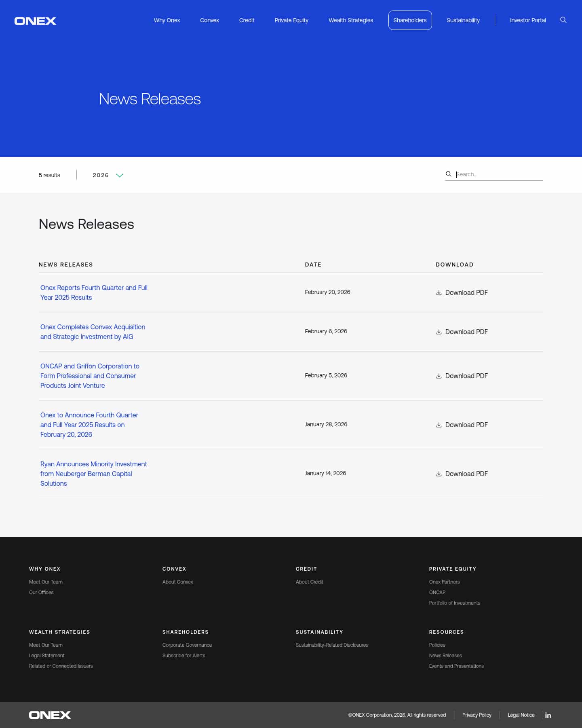The width and height of the screenshot is (582, 728).
Task: Open the Privacy Policy link
Action: click(477, 715)
